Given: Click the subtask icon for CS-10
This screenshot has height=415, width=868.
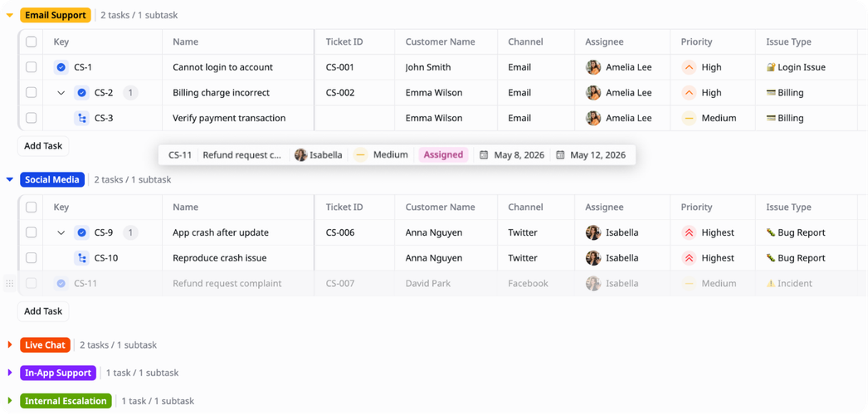Looking at the screenshot, I should click(81, 258).
